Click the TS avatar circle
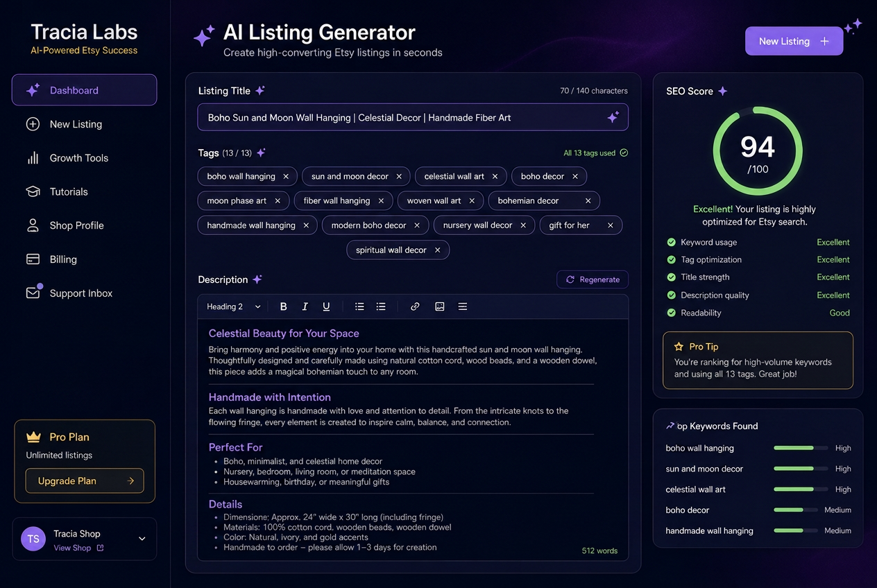Screen dimensions: 877x588 click(x=33, y=539)
